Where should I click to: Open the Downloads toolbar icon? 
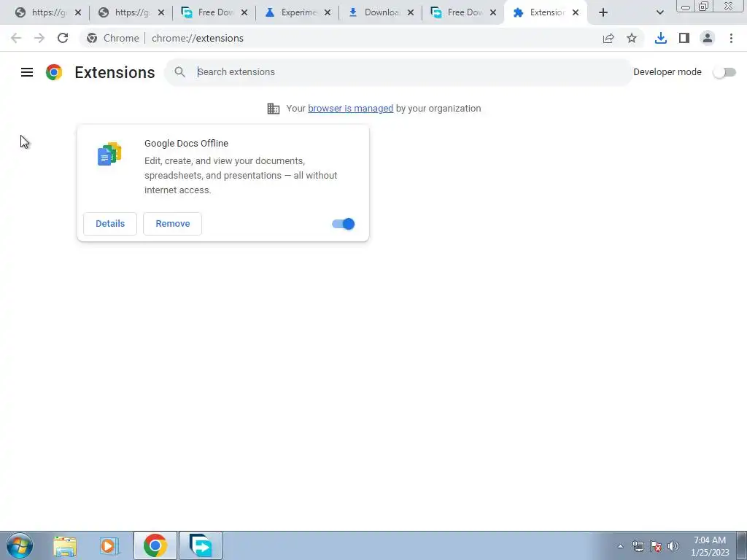point(661,38)
